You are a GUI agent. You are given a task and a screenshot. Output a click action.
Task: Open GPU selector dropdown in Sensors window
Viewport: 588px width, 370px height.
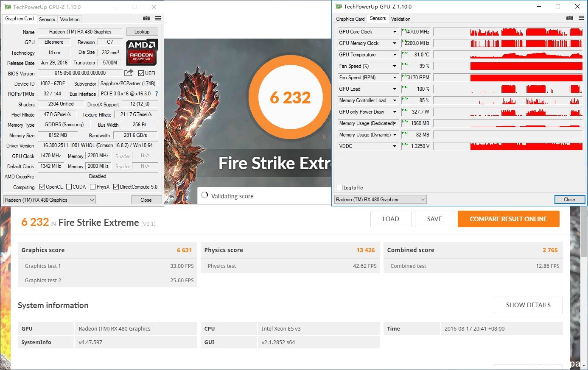coord(381,199)
